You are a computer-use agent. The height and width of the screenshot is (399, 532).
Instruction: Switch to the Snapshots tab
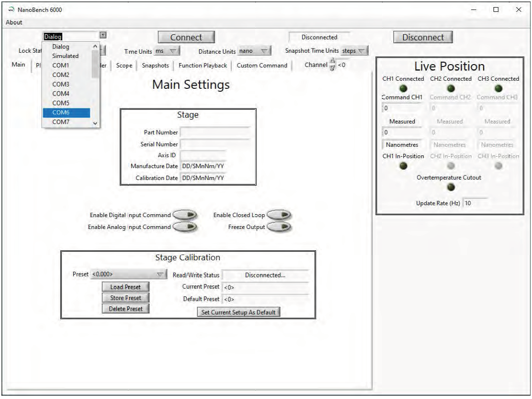click(155, 66)
